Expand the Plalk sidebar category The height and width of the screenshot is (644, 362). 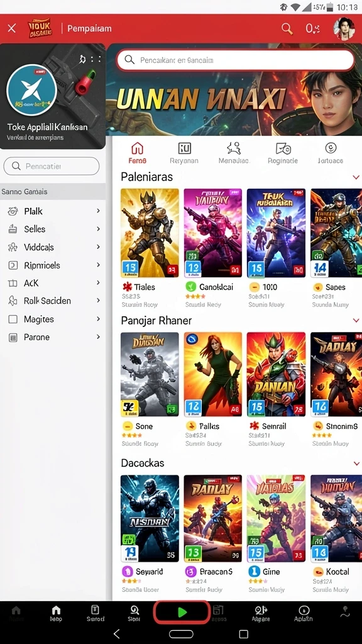(x=53, y=211)
